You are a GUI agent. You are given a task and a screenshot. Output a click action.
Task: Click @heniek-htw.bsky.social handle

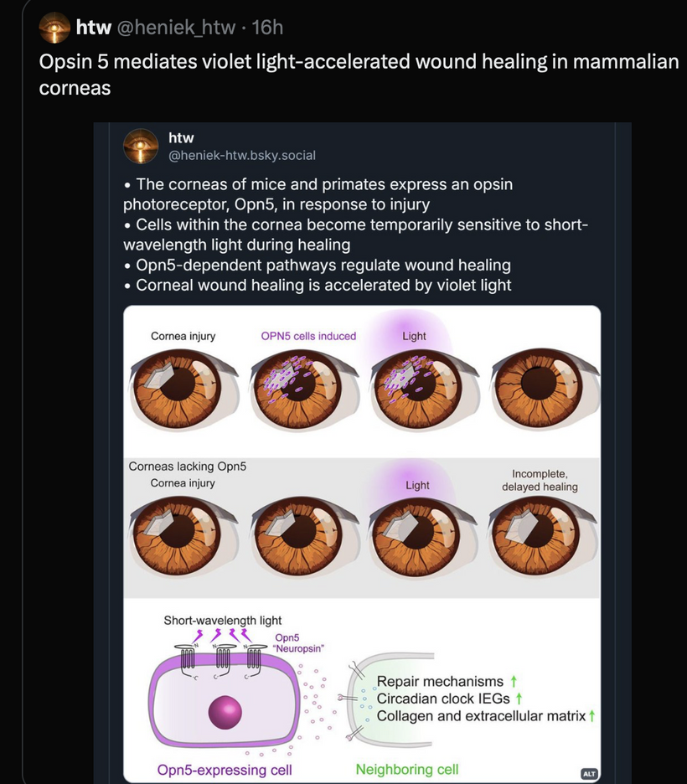[x=242, y=156]
